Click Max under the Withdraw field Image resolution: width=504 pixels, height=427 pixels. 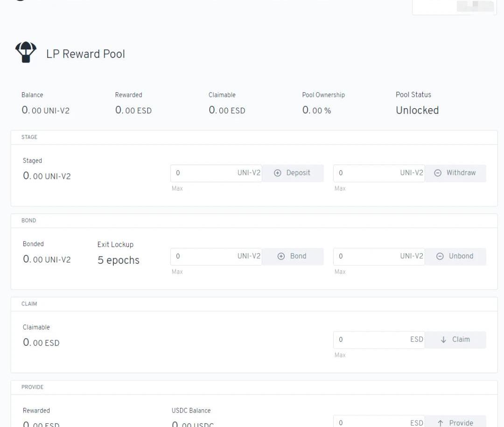click(340, 189)
